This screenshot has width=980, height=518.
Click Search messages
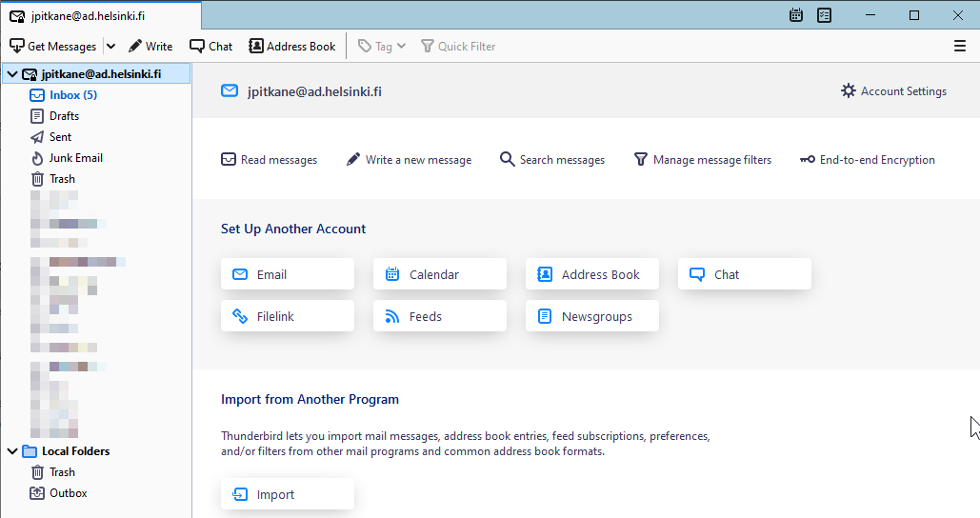(552, 160)
